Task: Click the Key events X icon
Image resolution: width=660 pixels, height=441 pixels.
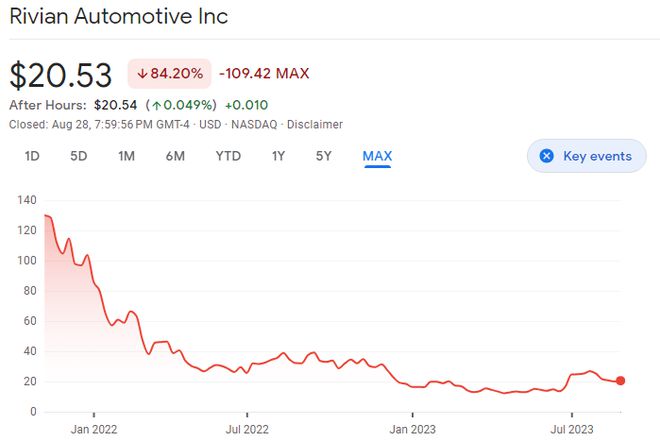Action: 546,156
